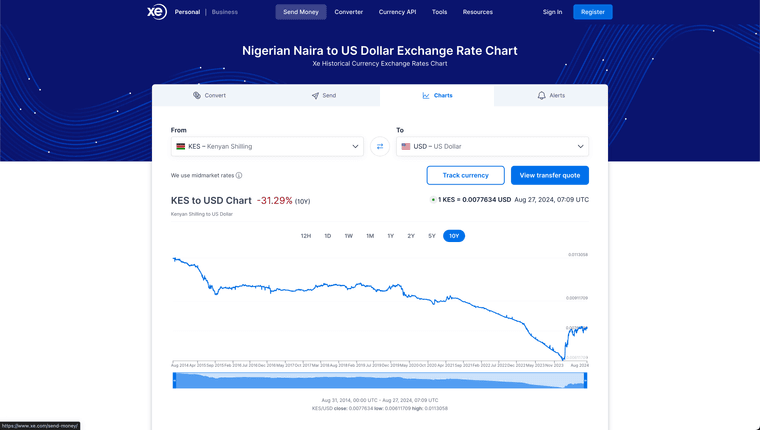Click the Alerts tab bell icon
The width and height of the screenshot is (760, 430).
[541, 95]
